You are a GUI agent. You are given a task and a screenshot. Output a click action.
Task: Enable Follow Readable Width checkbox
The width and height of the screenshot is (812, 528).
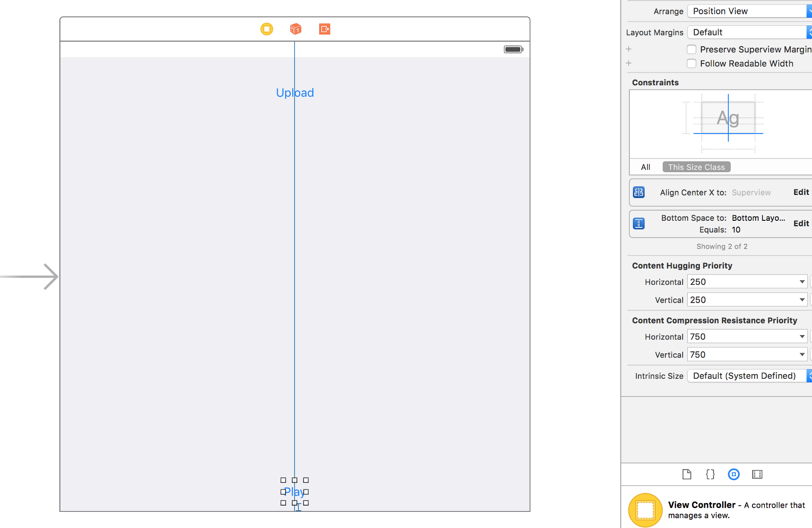coord(691,63)
